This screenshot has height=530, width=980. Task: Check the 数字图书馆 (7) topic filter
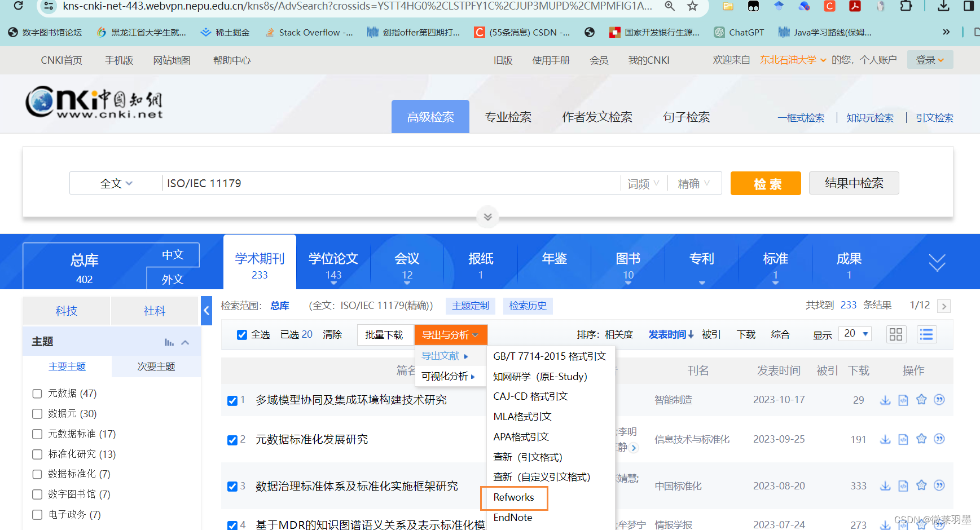pos(37,494)
